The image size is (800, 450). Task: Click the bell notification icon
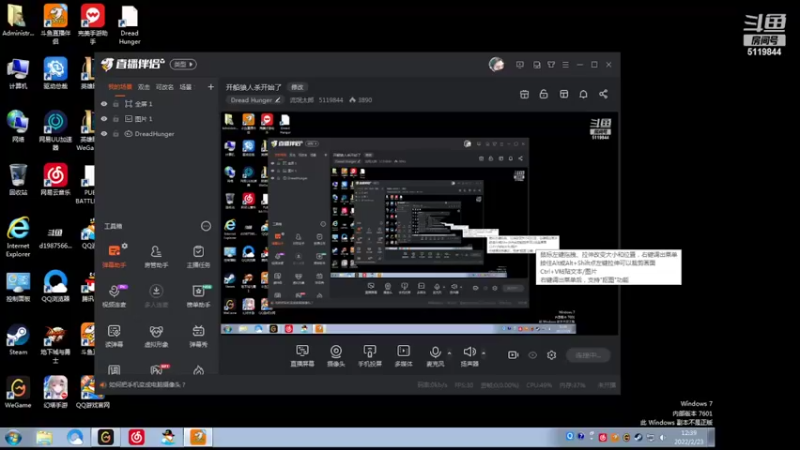pyautogui.click(x=583, y=94)
